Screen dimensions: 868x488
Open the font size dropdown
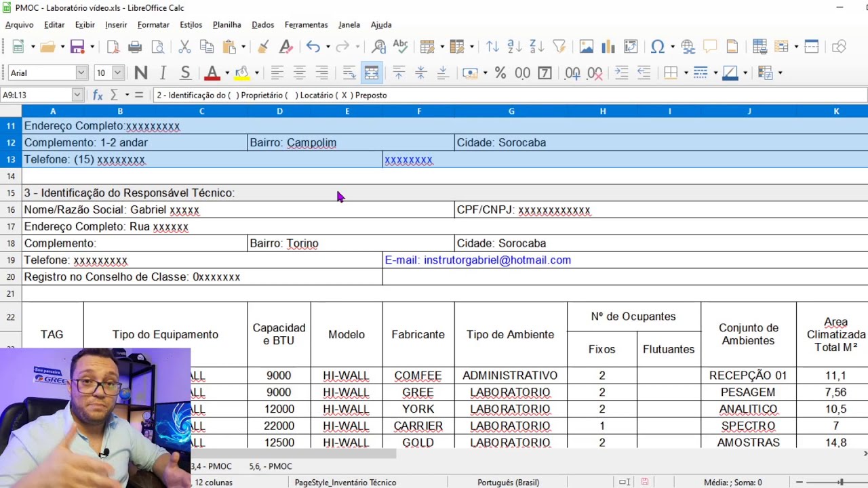117,73
